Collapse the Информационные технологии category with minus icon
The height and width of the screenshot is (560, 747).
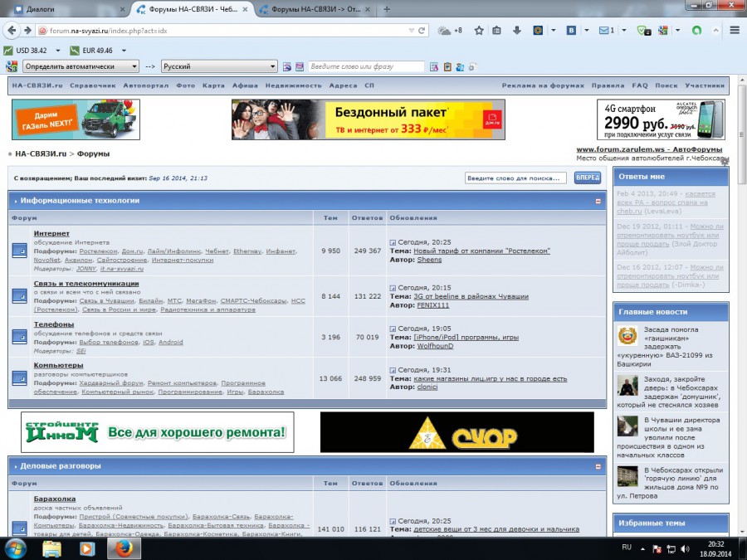click(x=598, y=202)
